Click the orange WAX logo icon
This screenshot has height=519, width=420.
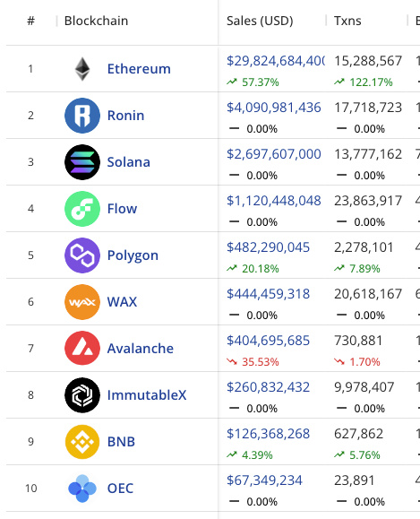[x=82, y=302]
